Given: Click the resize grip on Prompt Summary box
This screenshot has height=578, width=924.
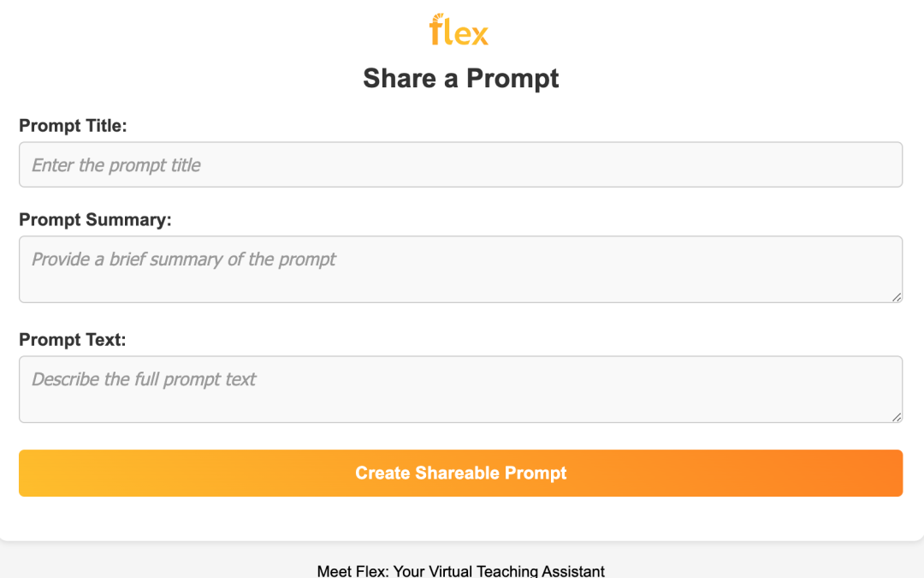Looking at the screenshot, I should 897,298.
